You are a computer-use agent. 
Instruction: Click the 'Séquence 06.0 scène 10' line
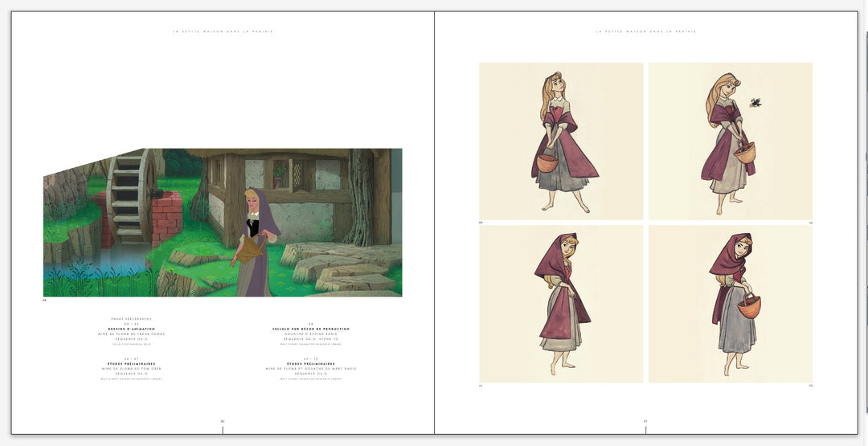[x=311, y=339]
